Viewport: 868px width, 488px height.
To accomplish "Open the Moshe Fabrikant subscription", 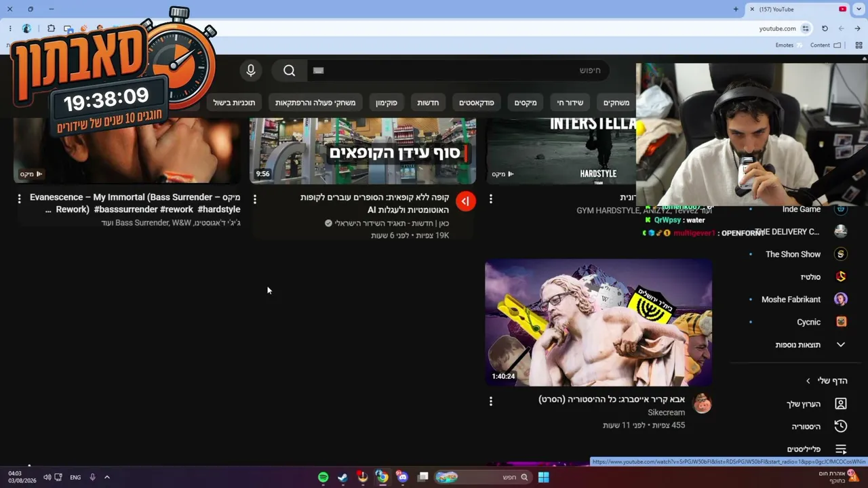I will (x=791, y=300).
